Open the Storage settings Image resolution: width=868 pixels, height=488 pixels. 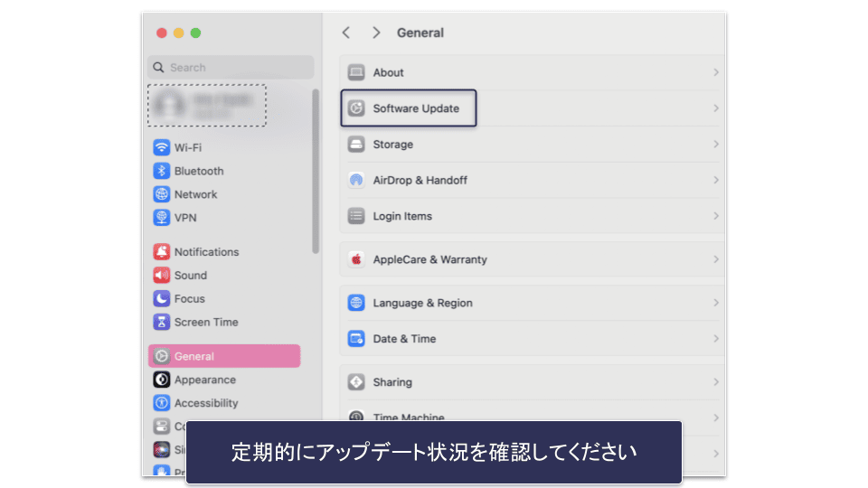point(533,145)
